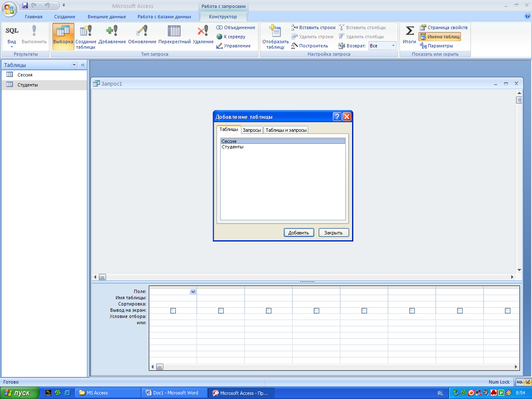Viewport: 532px width, 399px height.
Task: Switch to the Создание ribbon tab
Action: [x=64, y=17]
